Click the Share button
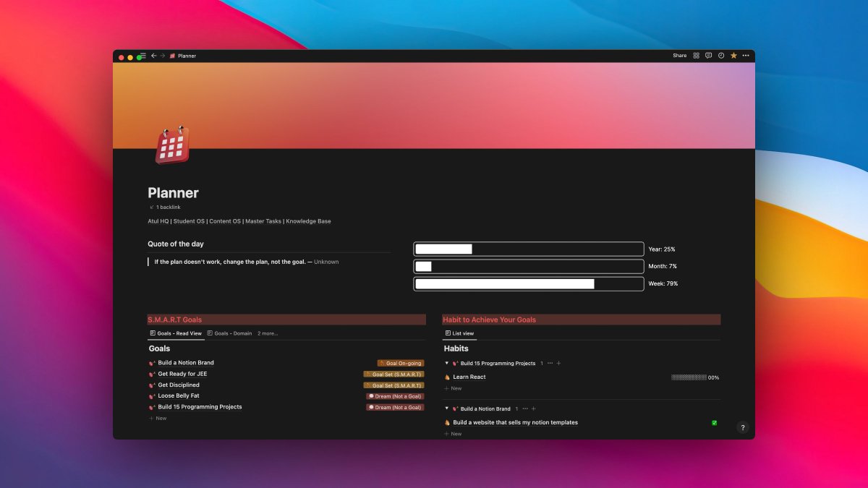The image size is (868, 488). 679,56
